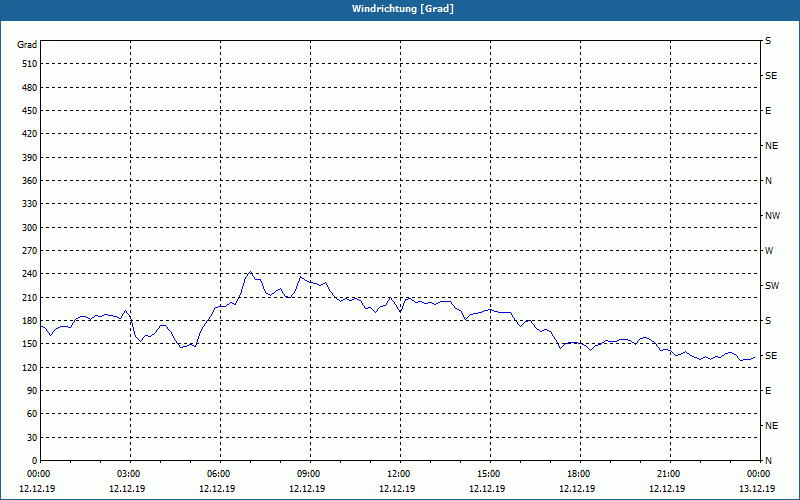This screenshot has height=500, width=800.
Task: Click the 450 degree axis label
Action: coord(30,111)
